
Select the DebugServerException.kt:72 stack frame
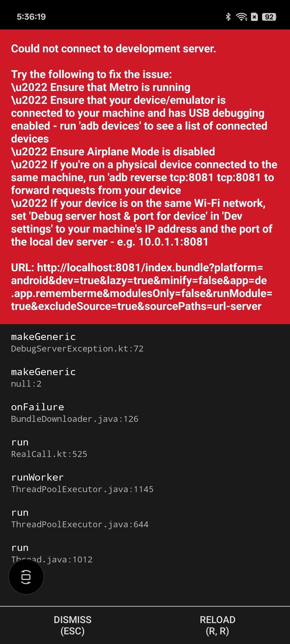tap(145, 342)
